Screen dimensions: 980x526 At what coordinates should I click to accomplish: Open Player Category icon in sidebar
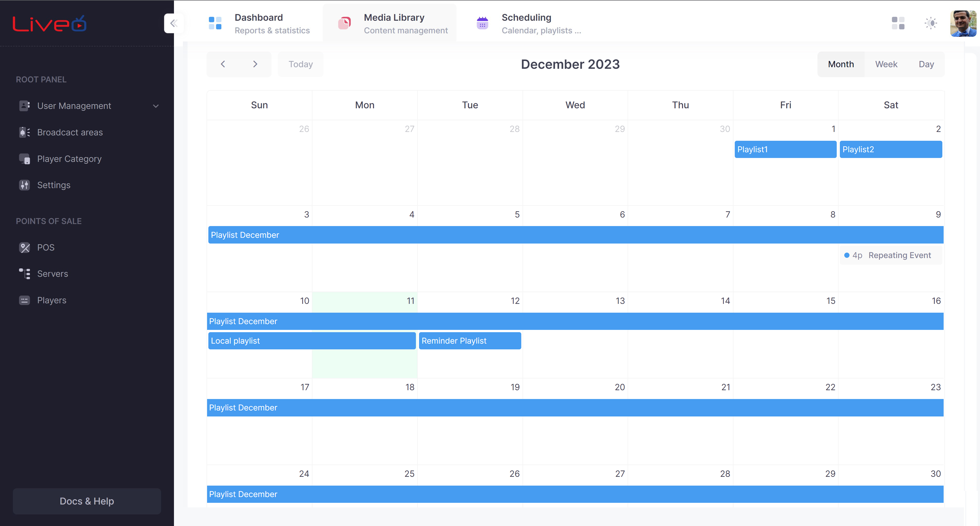tap(24, 159)
